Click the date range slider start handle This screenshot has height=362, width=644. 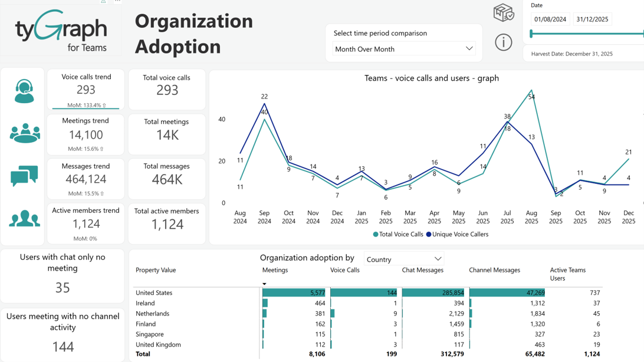coord(531,34)
